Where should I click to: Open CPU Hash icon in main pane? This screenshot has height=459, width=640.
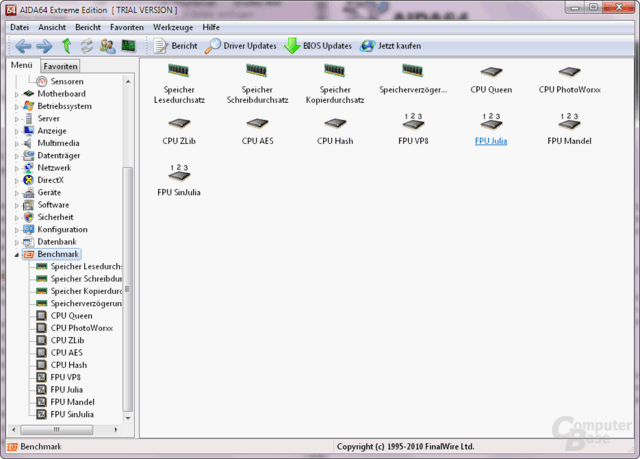(335, 123)
